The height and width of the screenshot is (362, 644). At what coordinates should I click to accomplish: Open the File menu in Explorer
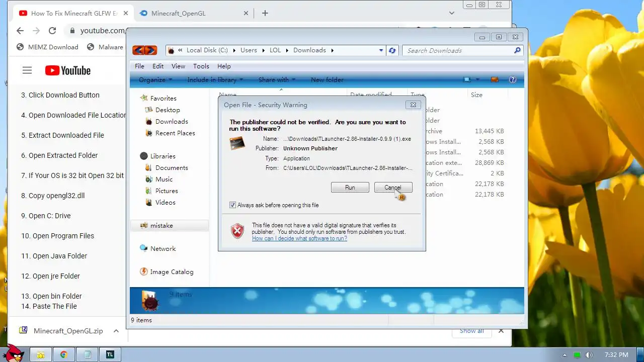pos(139,66)
